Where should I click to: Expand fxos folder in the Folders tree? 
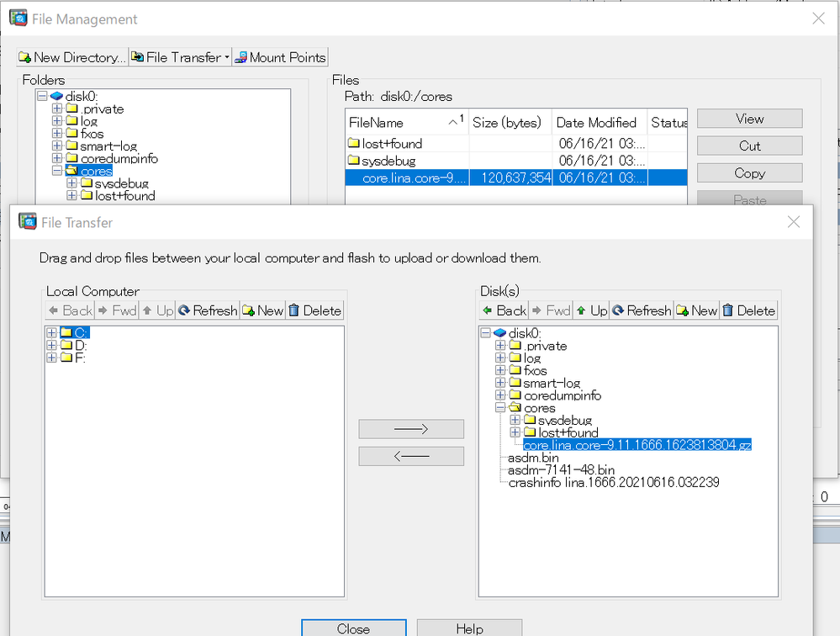click(x=57, y=134)
